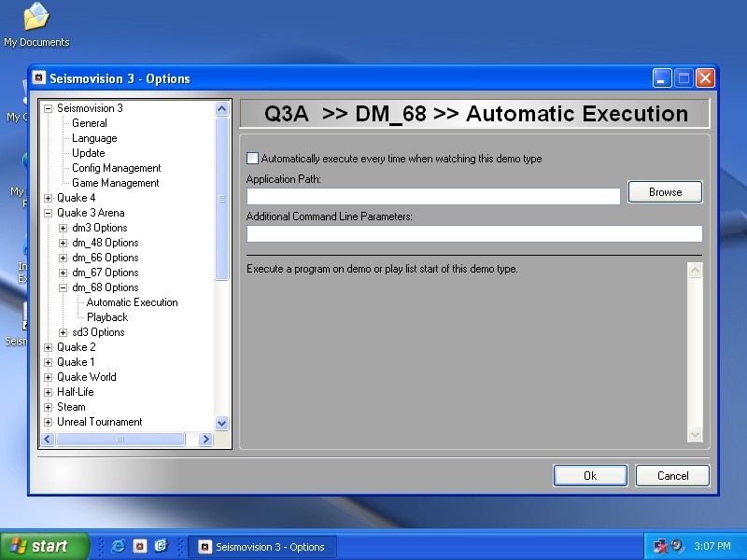The image size is (747, 560).
Task: Collapse the Quake 3 Arena node
Action: pos(49,213)
